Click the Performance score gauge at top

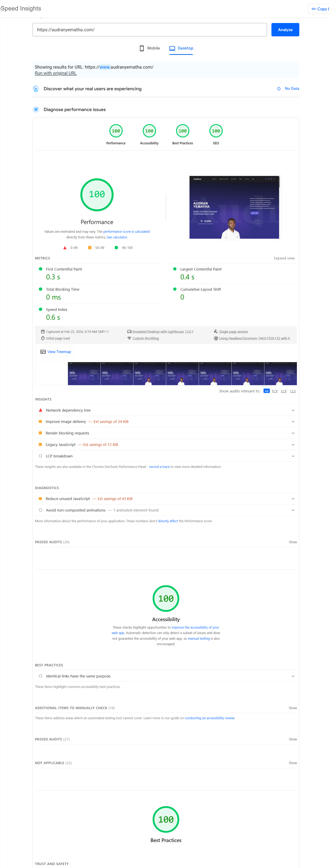pyautogui.click(x=116, y=131)
